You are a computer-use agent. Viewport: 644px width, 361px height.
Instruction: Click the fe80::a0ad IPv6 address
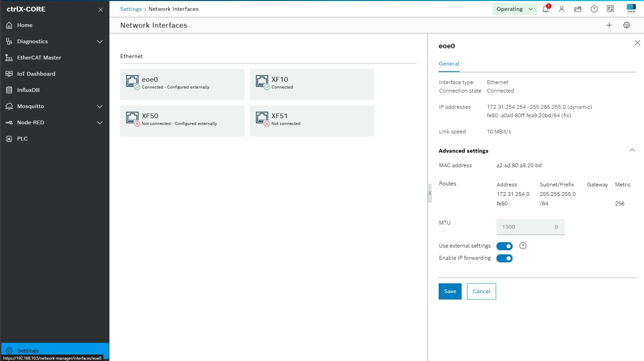click(x=529, y=115)
